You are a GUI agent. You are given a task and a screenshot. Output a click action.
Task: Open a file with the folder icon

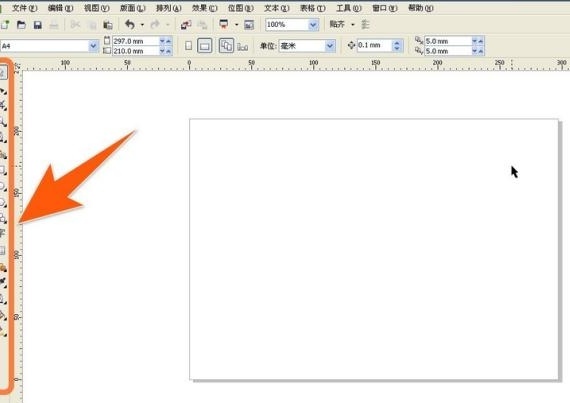click(21, 25)
